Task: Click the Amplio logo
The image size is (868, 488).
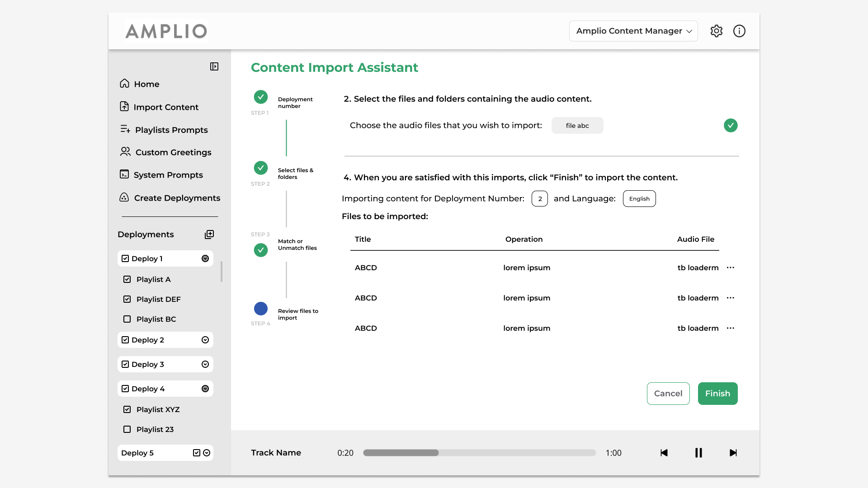Action: coord(166,31)
